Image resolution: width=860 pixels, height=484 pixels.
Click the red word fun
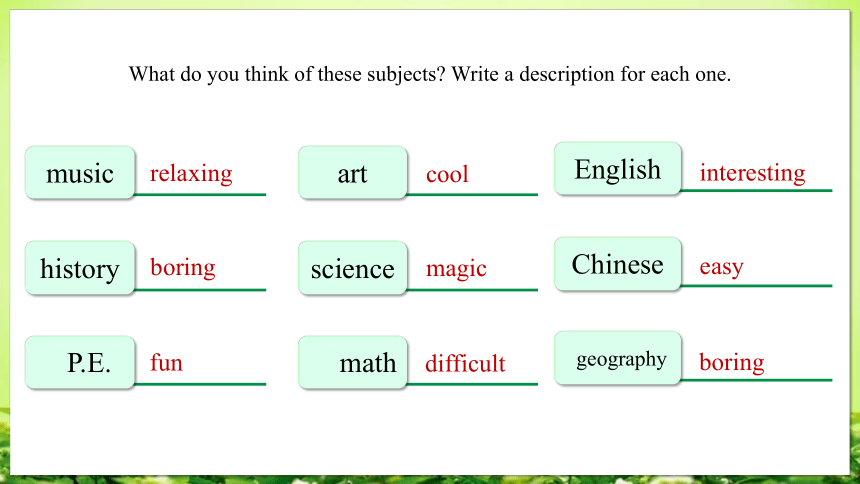click(166, 363)
